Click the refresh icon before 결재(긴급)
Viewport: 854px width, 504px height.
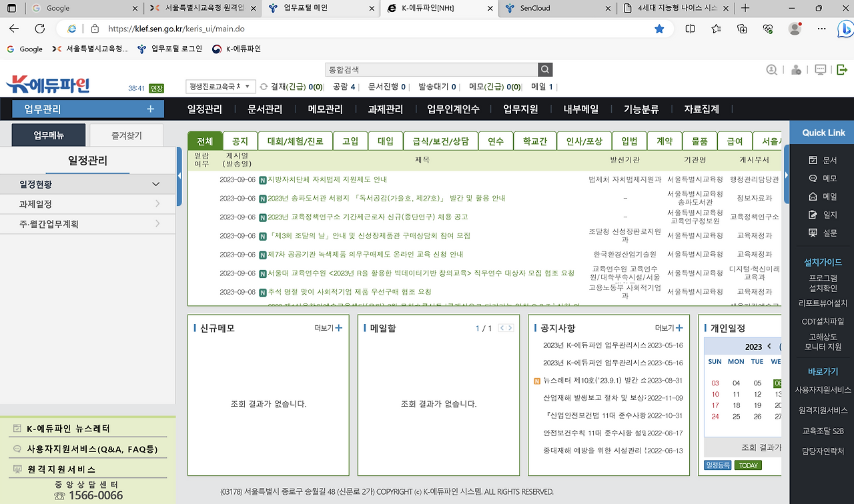click(x=264, y=87)
